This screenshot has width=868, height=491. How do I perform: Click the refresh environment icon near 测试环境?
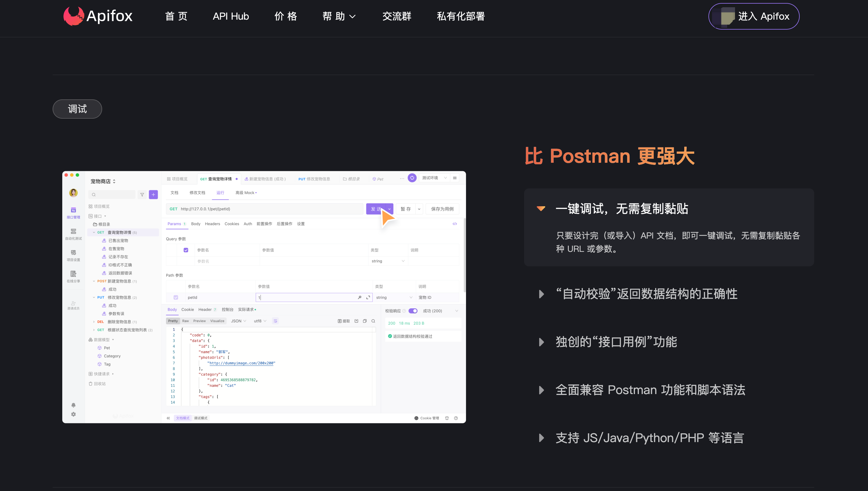coord(412,178)
